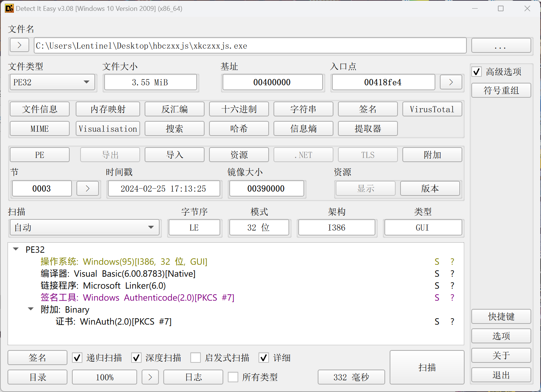Collapse the 附加: Binary tree node
Viewport: 541px width, 392px height.
(x=31, y=309)
